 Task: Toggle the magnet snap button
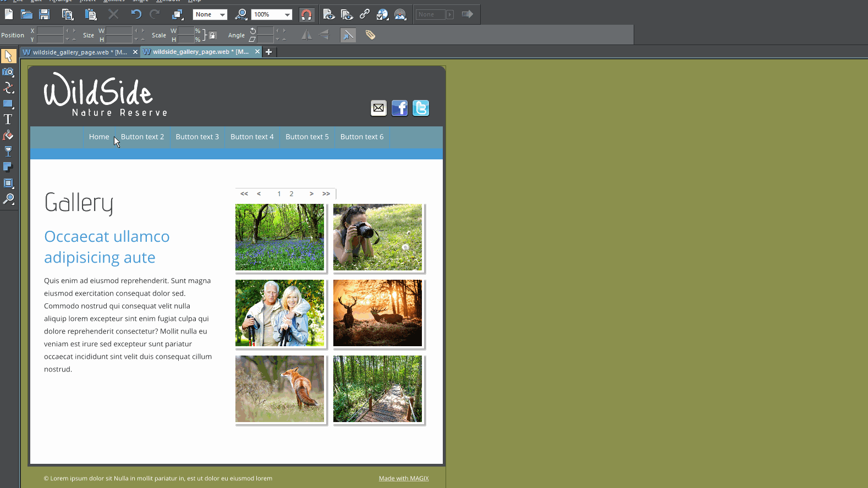coord(306,14)
